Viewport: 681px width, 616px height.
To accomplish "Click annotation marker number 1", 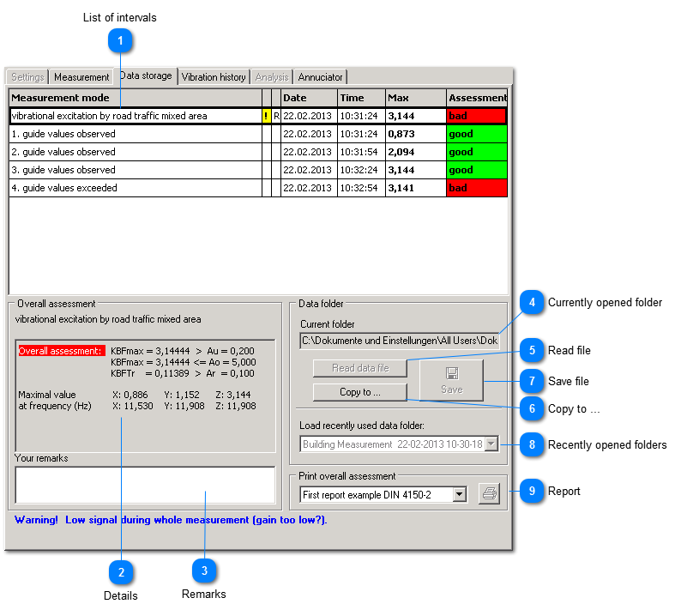I will (x=121, y=40).
